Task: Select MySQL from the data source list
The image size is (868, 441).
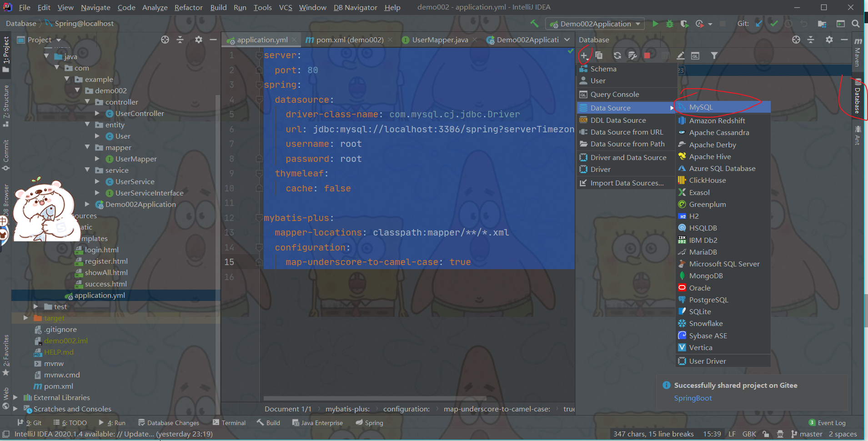Action: tap(723, 107)
